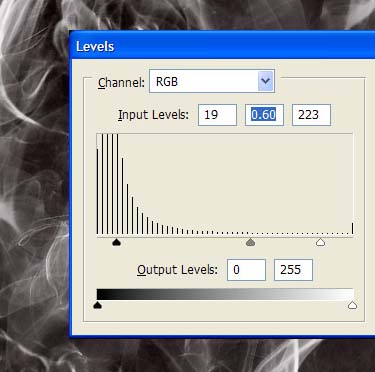Select the white output levels slider
Viewport: 375px width, 372px height.
[352, 305]
